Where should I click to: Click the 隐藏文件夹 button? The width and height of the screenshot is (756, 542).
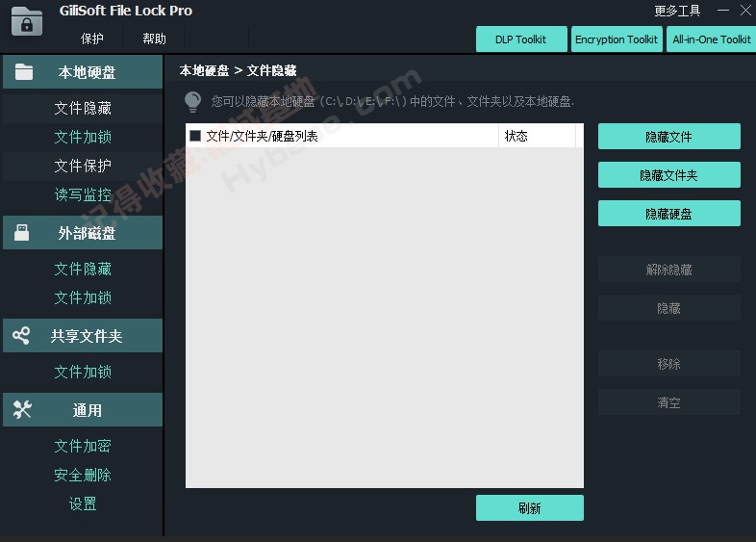pos(668,175)
